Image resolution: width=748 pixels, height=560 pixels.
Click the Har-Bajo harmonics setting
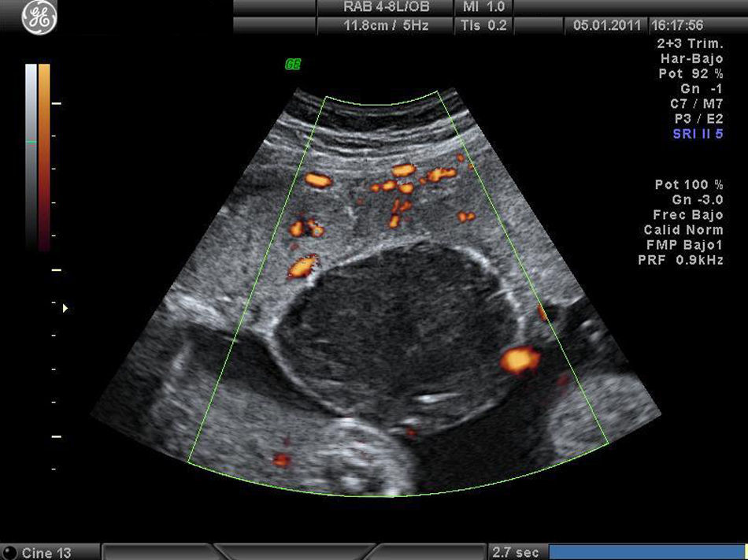tap(691, 59)
